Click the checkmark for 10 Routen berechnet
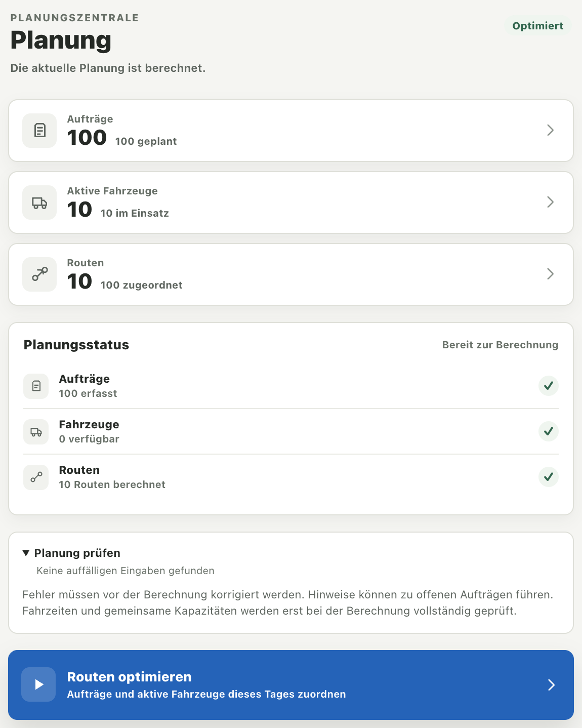Screen dimensions: 582x728 (549, 477)
